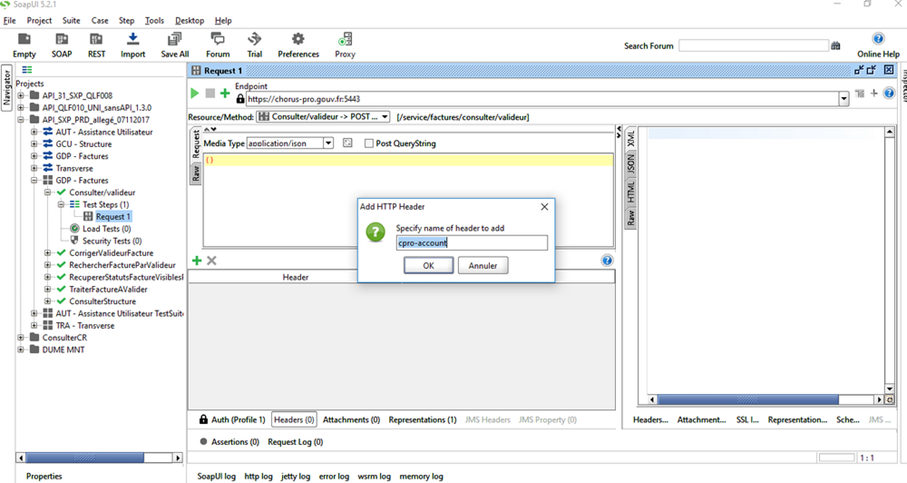907x483 pixels.
Task: Select Security Tests (0) node
Action: coord(112,241)
